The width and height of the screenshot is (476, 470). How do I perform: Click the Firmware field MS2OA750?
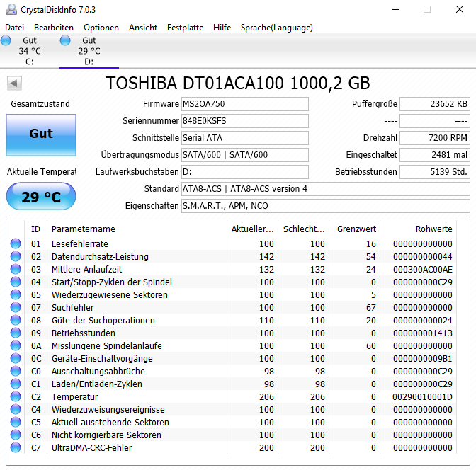click(245, 104)
